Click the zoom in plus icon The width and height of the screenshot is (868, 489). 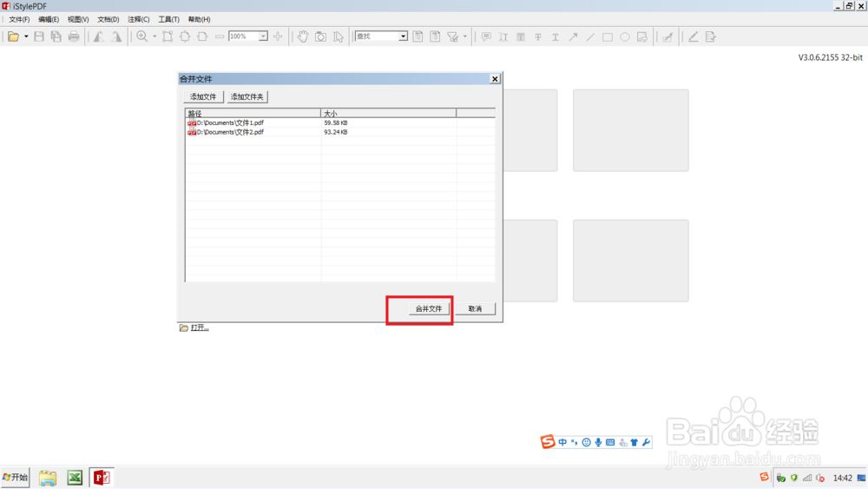pos(278,36)
